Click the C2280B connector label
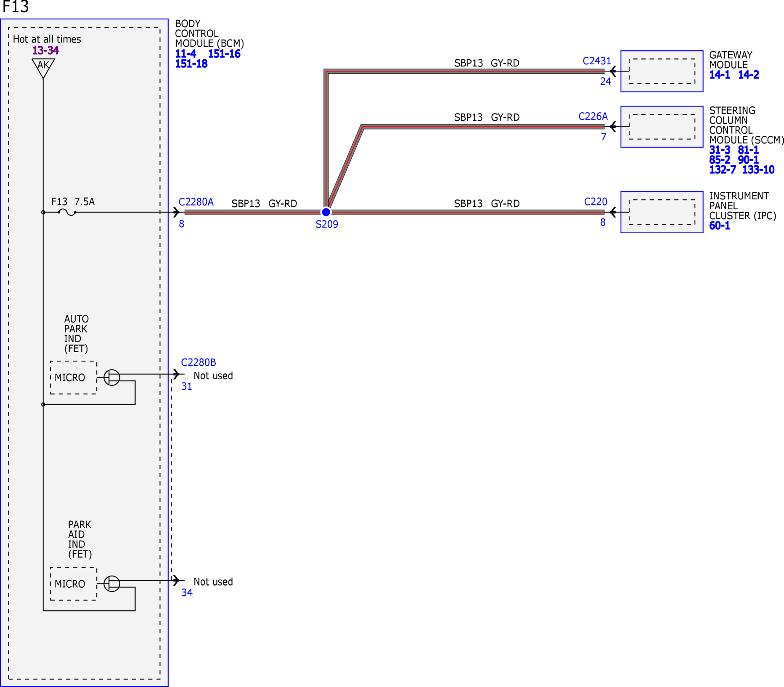This screenshot has width=784, height=687. tap(199, 363)
